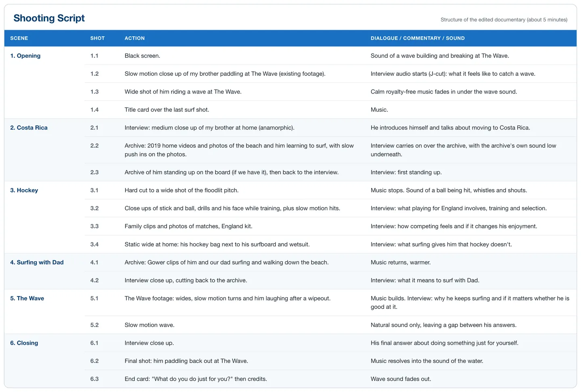Click shot number 2.3

(x=94, y=172)
